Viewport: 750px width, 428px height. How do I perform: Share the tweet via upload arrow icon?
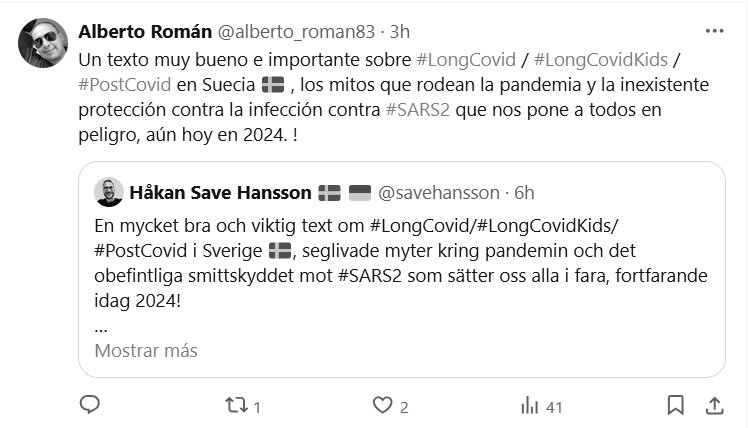click(715, 406)
